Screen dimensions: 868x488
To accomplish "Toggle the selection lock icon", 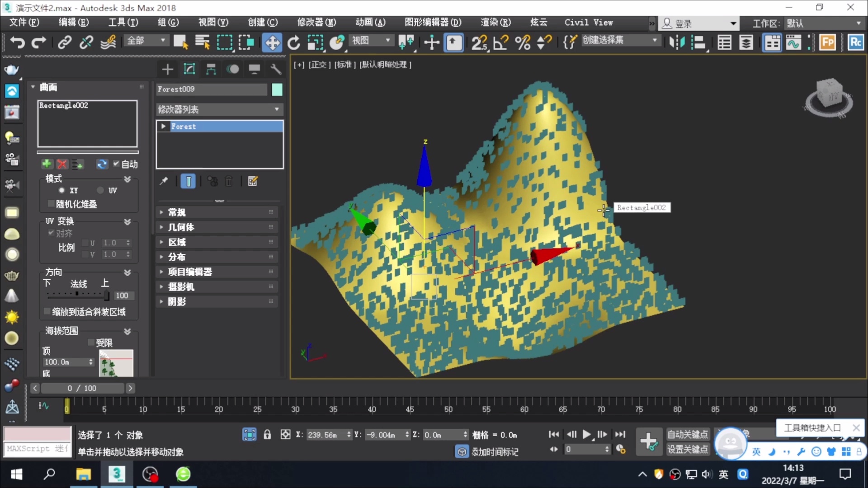I will pyautogui.click(x=267, y=435).
